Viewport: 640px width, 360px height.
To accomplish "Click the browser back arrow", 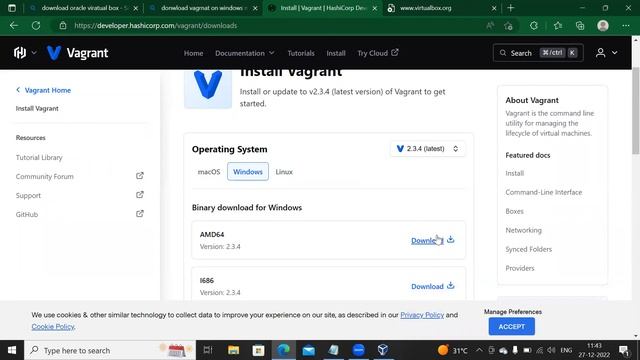I will [14, 26].
